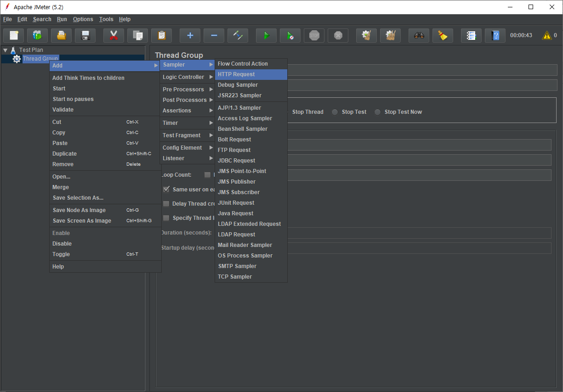This screenshot has height=392, width=563.
Task: Choose Disable in context menu
Action: [105, 244]
